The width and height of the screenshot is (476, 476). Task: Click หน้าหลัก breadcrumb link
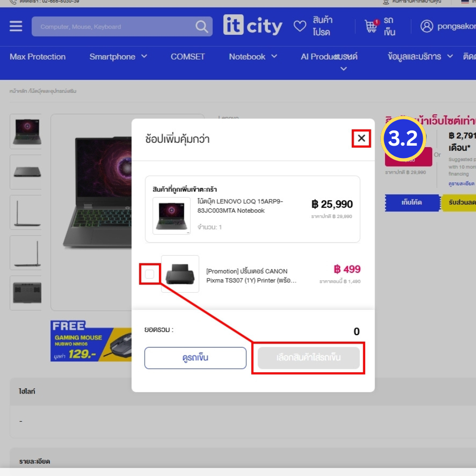[x=18, y=91]
